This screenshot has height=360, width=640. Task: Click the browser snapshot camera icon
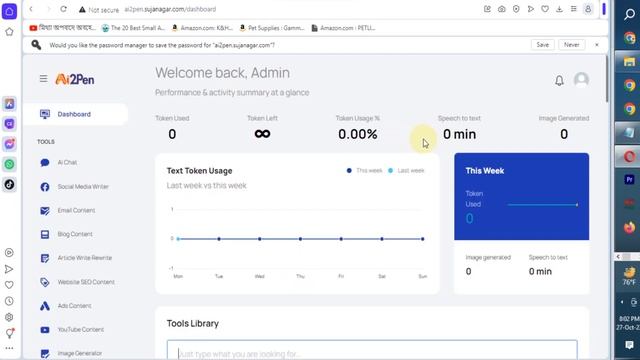[502, 9]
